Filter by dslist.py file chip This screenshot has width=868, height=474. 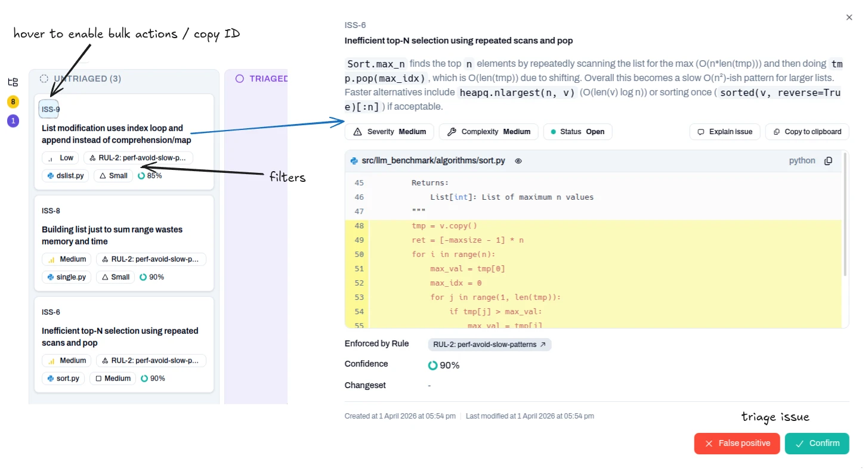[x=66, y=176]
